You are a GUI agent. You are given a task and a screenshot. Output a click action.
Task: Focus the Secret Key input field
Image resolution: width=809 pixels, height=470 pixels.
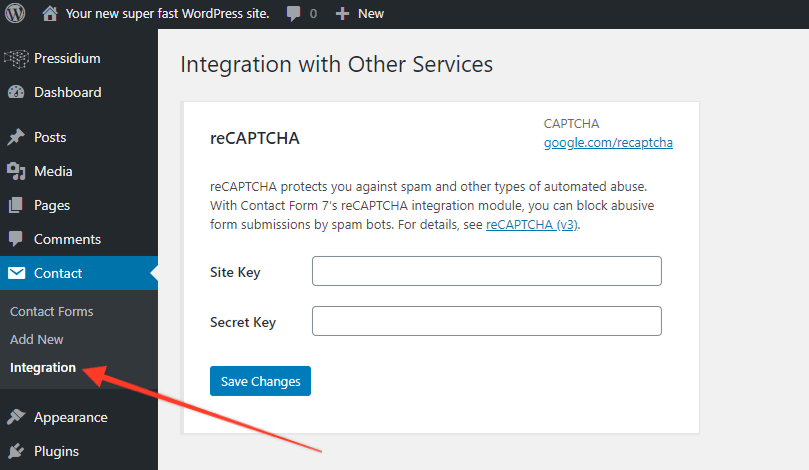pos(487,321)
